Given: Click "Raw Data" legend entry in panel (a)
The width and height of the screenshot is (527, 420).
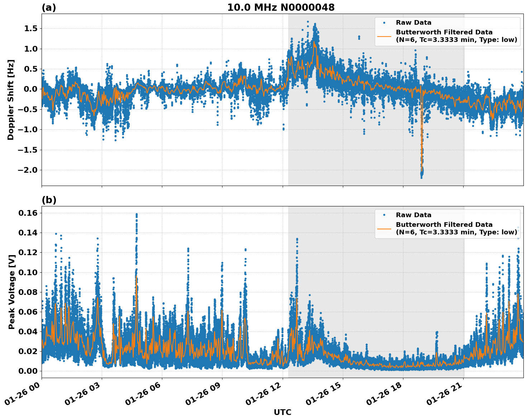Looking at the screenshot, I should click(x=413, y=23).
